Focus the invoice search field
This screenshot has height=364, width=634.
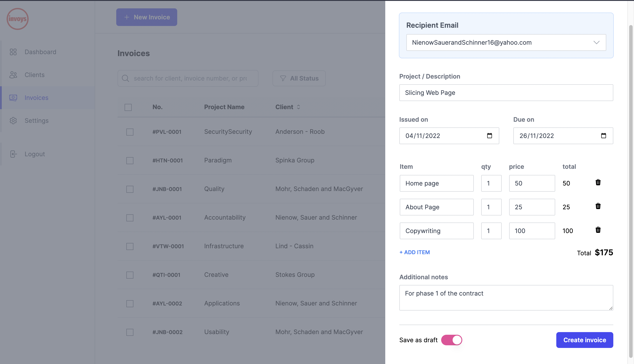(188, 79)
